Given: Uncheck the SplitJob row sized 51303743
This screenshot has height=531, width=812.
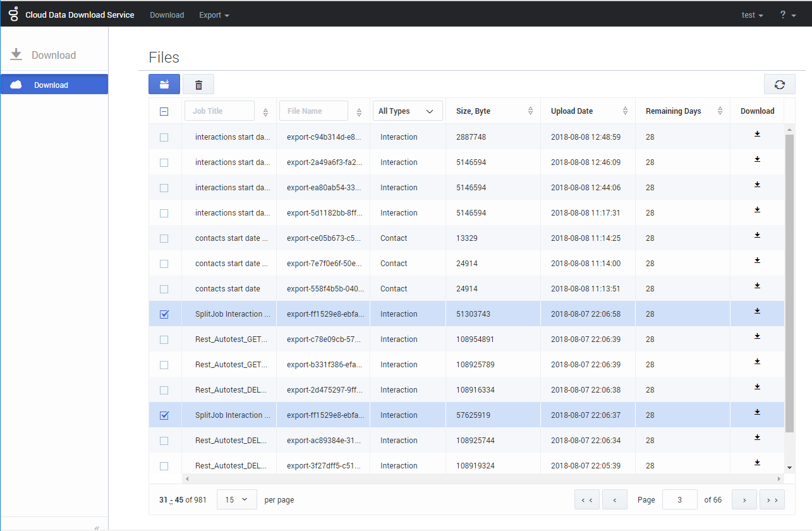Looking at the screenshot, I should coord(164,314).
